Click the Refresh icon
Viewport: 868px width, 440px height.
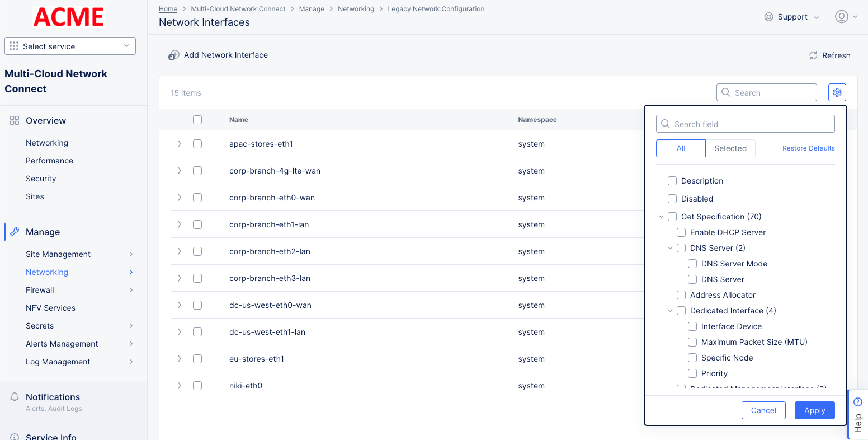coord(813,55)
